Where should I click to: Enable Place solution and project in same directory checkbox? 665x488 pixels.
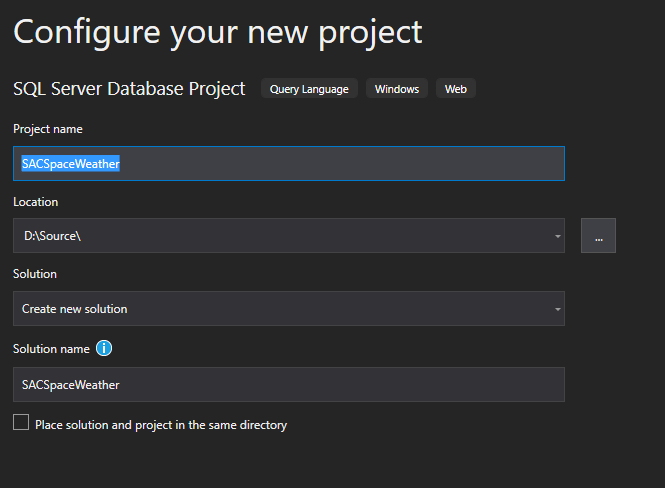21,423
